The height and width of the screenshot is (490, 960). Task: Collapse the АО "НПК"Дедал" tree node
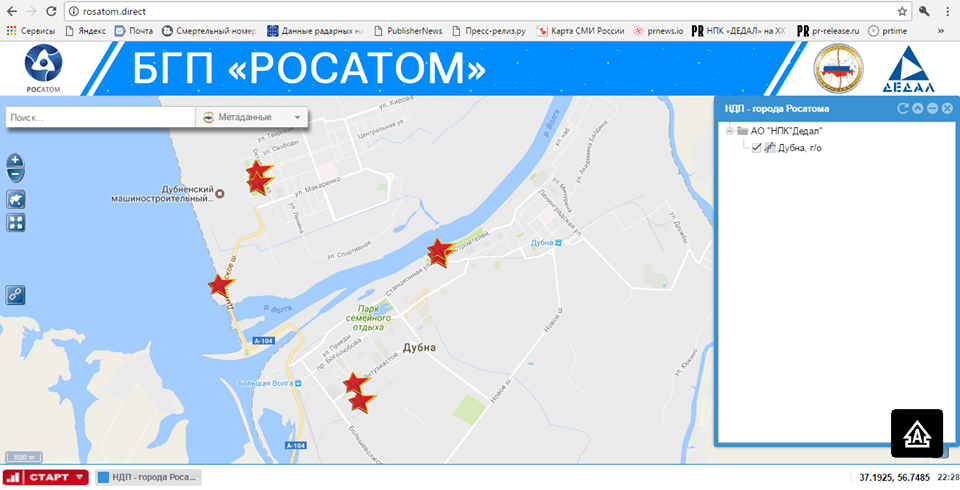730,130
